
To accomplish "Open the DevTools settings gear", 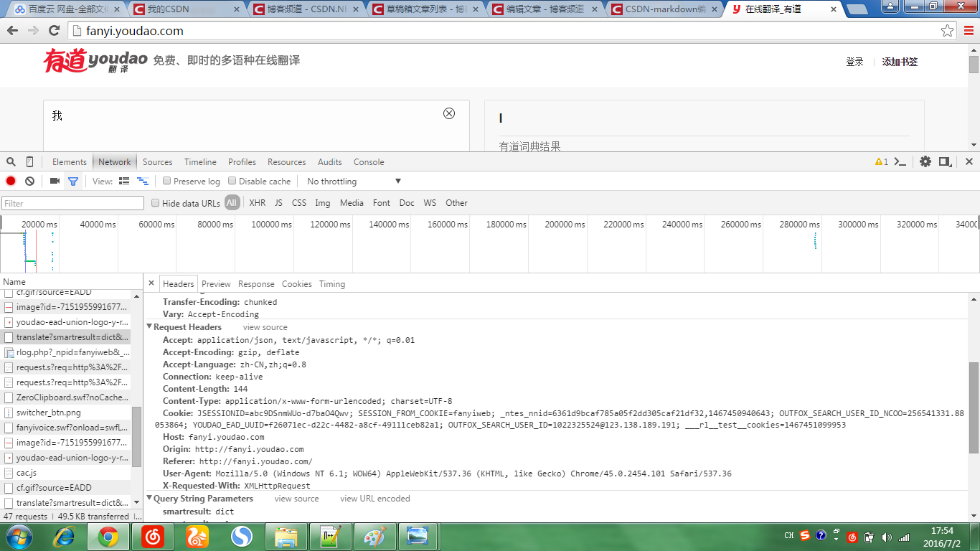I will tap(925, 162).
